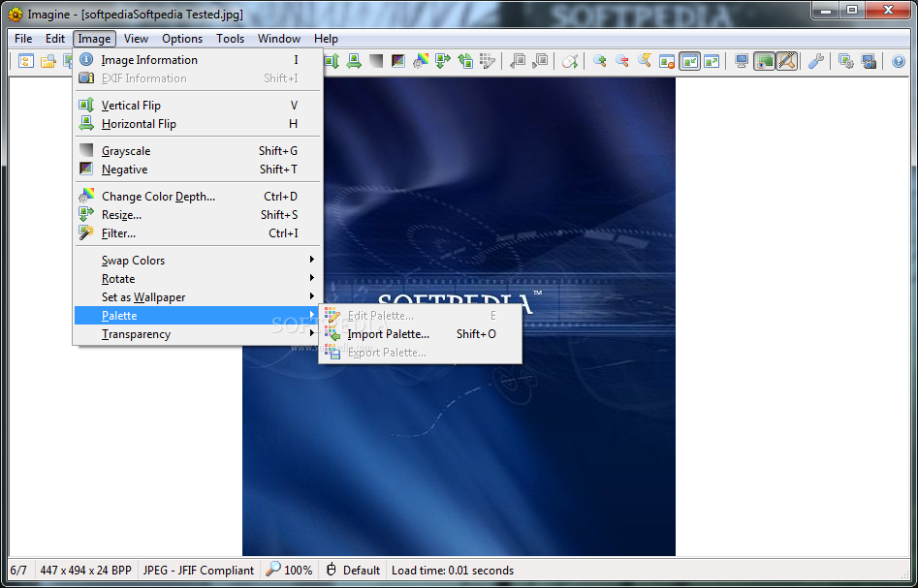The height and width of the screenshot is (588, 918).
Task: Choose Resize... from the Image menu
Action: 198,215
